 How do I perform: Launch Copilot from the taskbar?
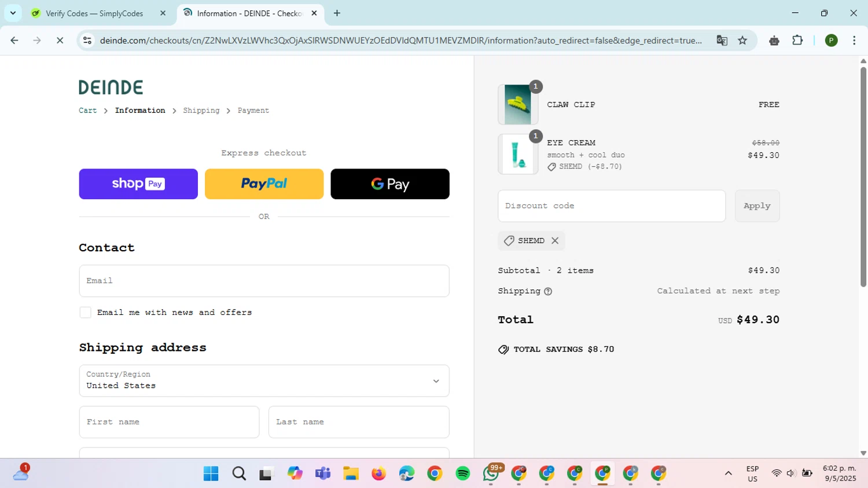pos(295,474)
